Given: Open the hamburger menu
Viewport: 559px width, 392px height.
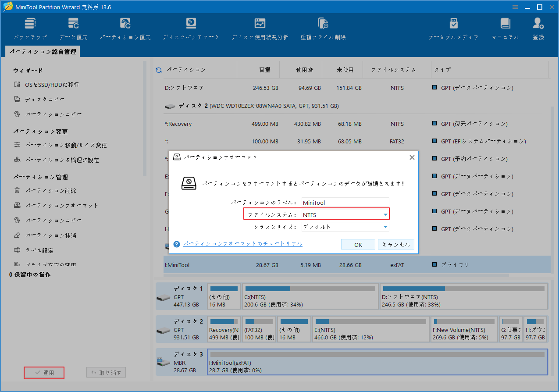Looking at the screenshot, I should click(x=514, y=7).
